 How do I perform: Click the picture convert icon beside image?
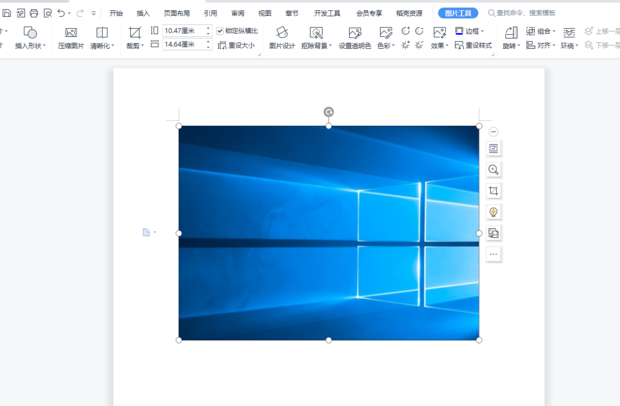pos(493,233)
